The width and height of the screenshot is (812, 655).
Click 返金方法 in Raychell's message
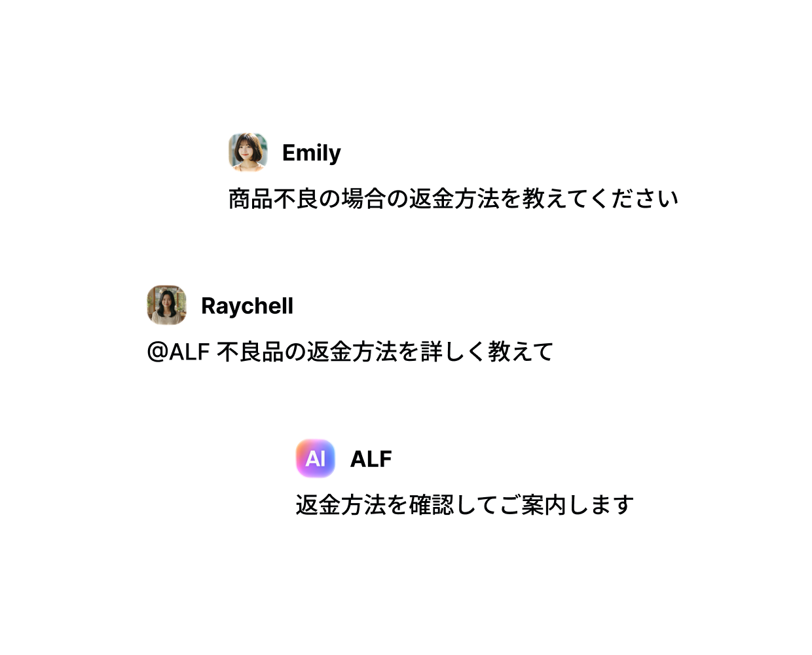point(352,352)
